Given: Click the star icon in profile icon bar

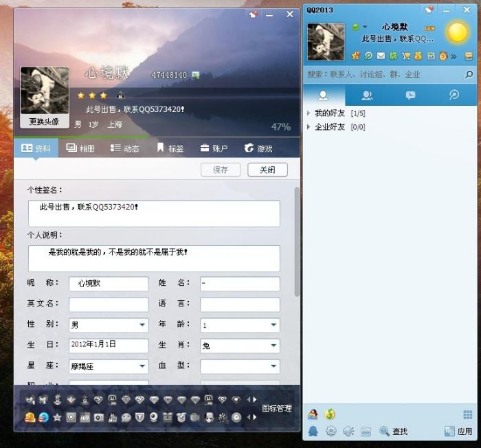Looking at the screenshot, I should point(57,417).
